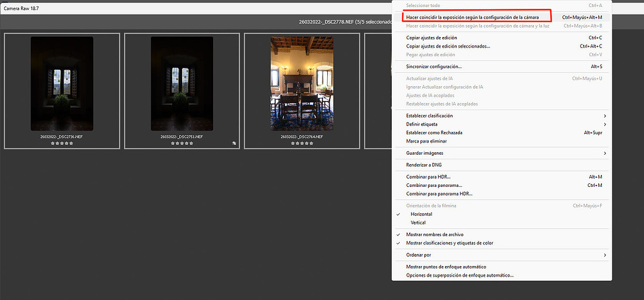Toggle Mostrar clasificaciones y etiquetas de color
644x300 pixels.
click(502, 243)
